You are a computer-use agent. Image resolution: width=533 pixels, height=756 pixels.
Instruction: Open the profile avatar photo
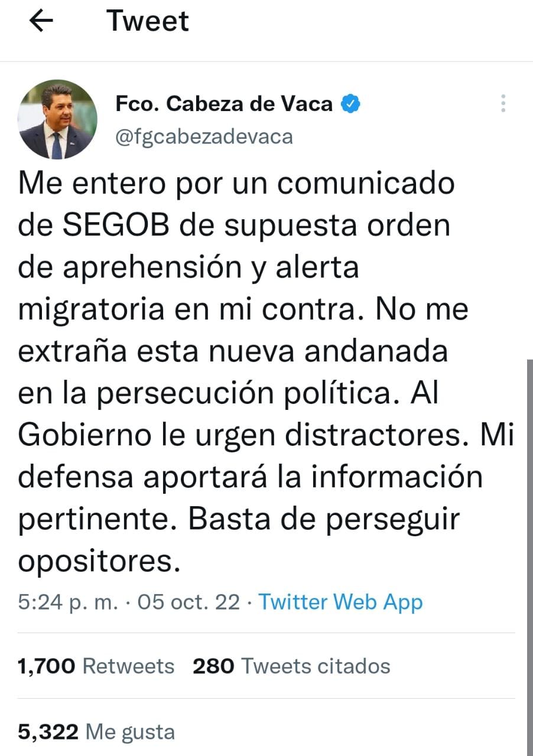(57, 119)
